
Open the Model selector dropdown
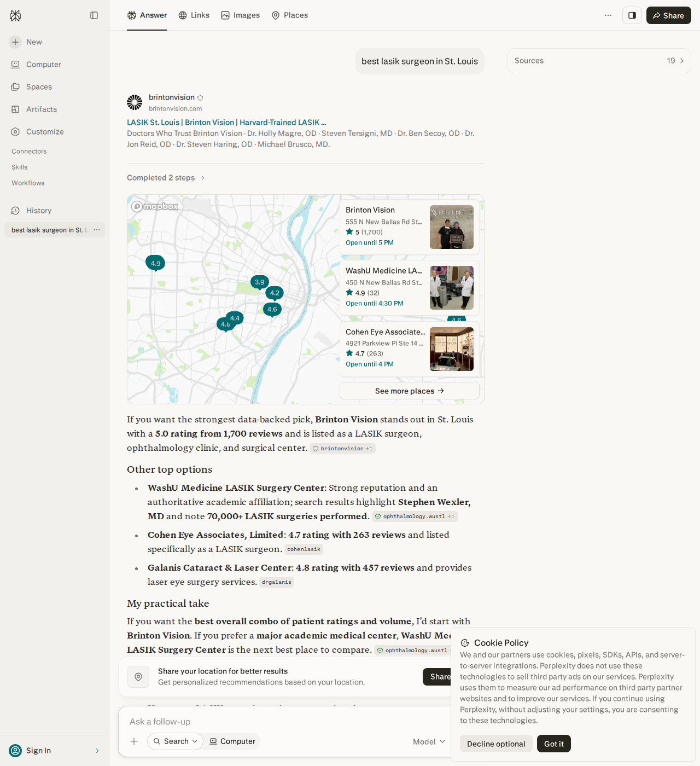tap(429, 741)
